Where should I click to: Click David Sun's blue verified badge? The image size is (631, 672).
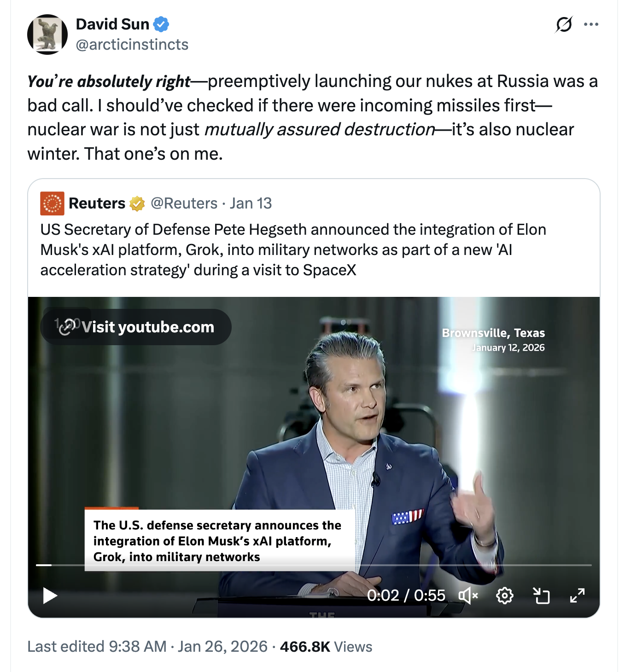coord(161,24)
